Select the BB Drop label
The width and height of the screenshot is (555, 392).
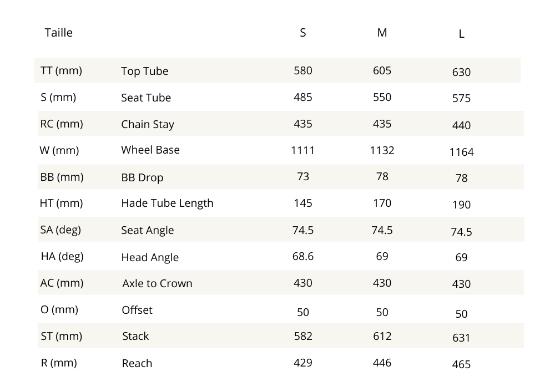pyautogui.click(x=142, y=178)
